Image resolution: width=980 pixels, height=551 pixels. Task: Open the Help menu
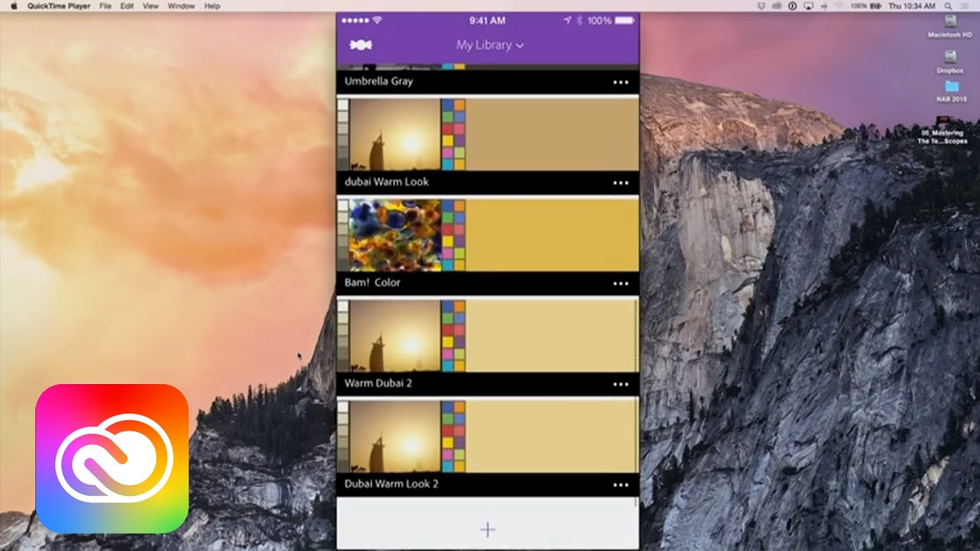coord(212,5)
